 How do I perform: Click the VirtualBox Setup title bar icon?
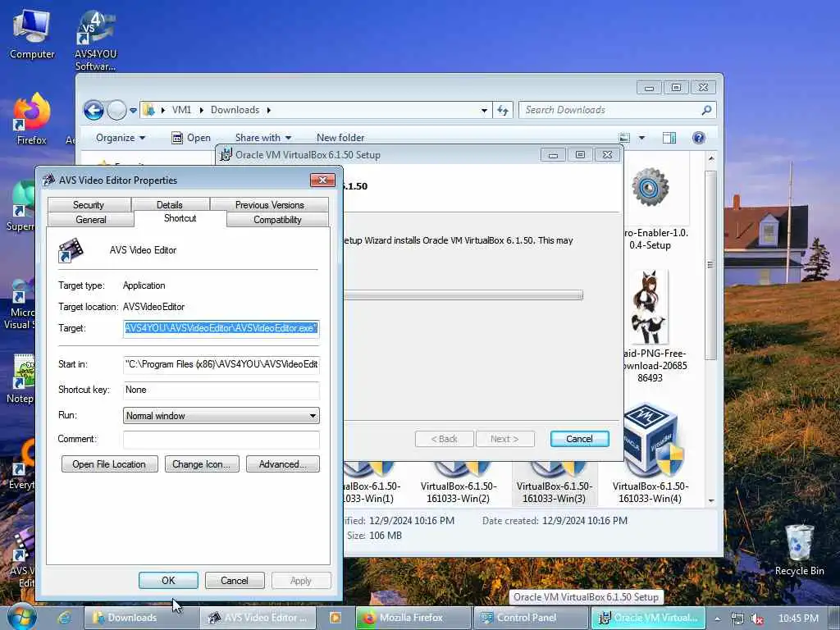click(x=226, y=155)
